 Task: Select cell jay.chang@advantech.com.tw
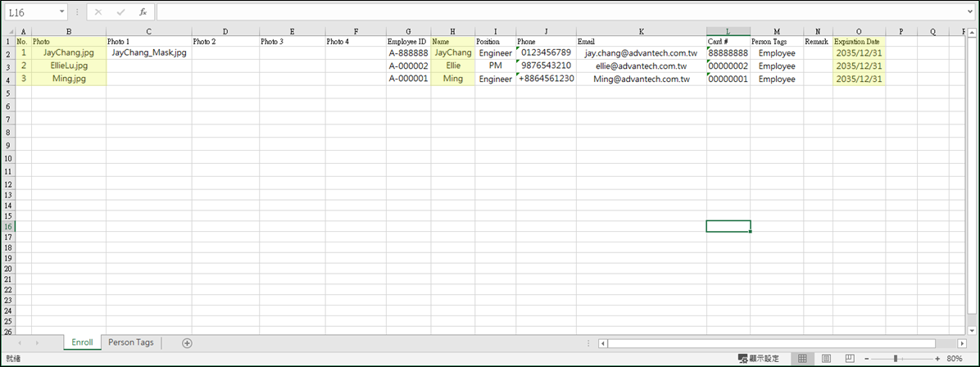pyautogui.click(x=642, y=53)
